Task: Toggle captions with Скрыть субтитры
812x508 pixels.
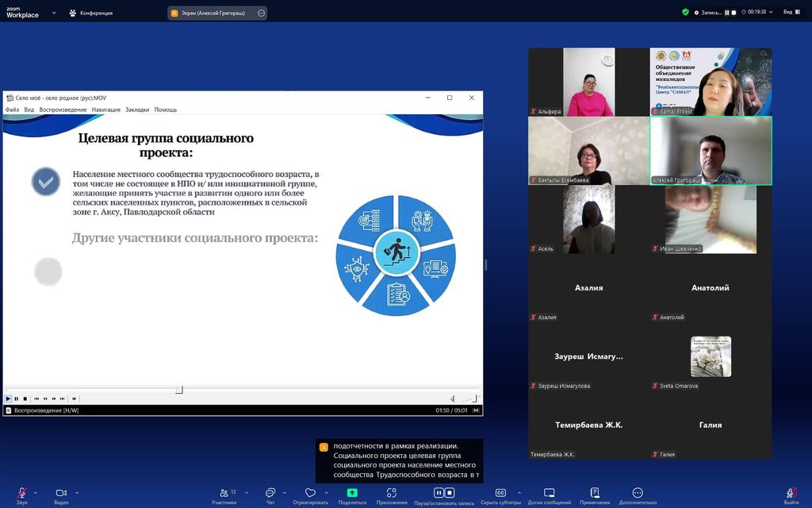Action: [x=500, y=493]
